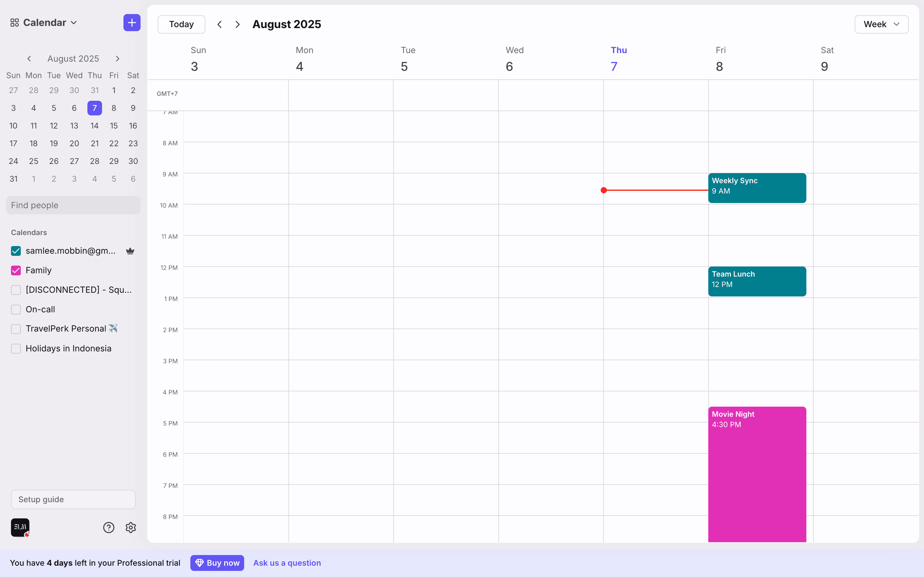Open settings via the gear icon
Screen dimensions: 924x577
[x=130, y=528]
